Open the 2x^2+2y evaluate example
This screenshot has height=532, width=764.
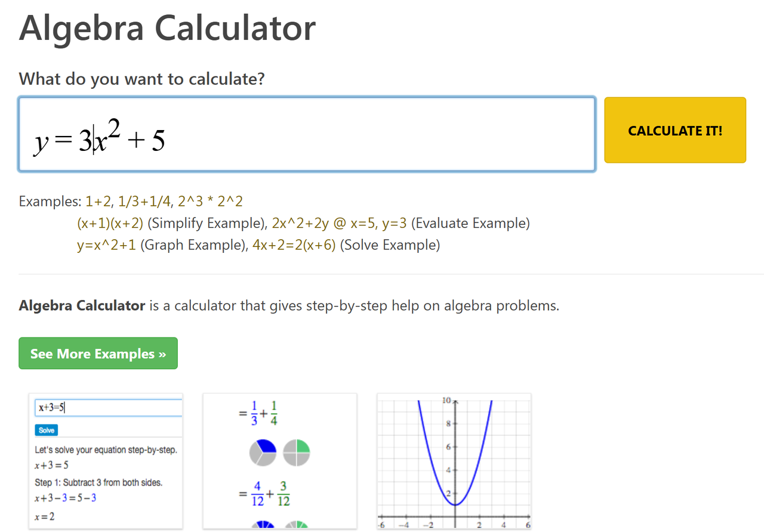click(x=339, y=223)
